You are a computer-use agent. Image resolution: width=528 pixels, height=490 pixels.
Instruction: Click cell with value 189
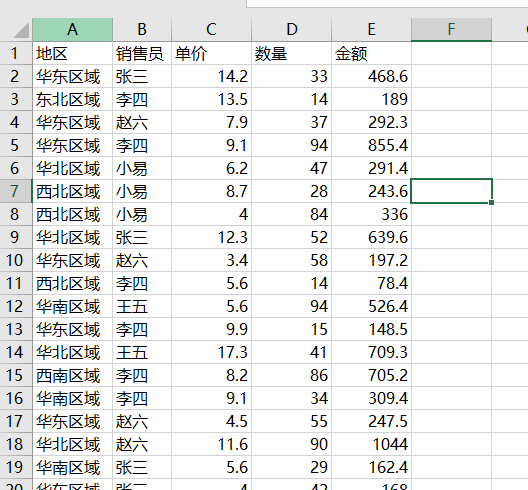coord(371,99)
